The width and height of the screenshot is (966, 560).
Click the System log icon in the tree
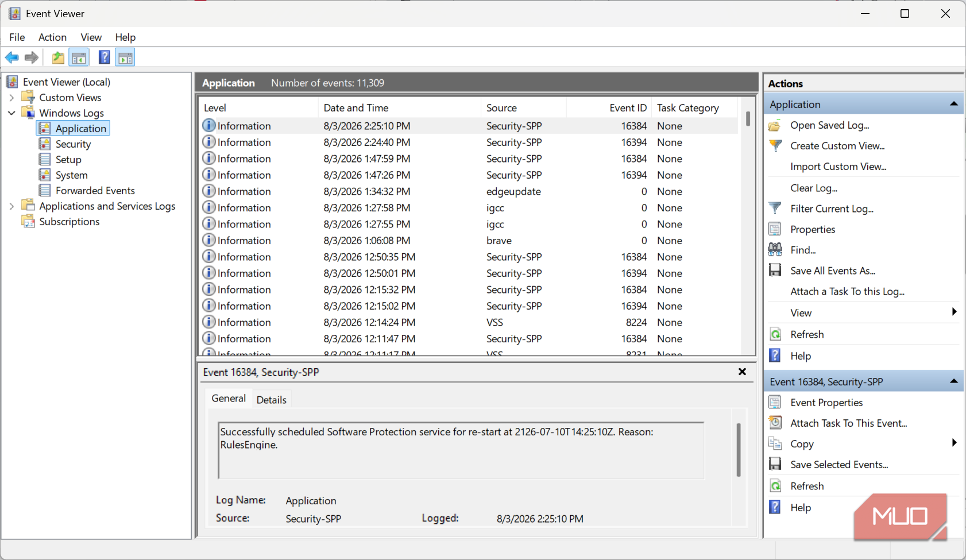pyautogui.click(x=45, y=175)
